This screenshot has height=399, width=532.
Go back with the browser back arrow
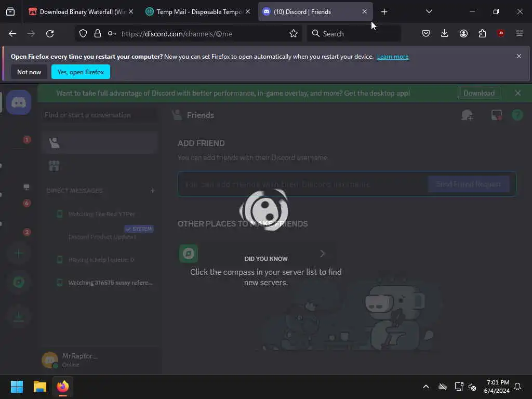(12, 34)
